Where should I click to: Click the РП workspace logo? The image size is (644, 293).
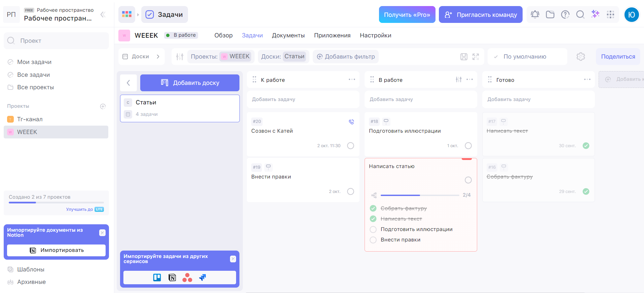pos(11,14)
